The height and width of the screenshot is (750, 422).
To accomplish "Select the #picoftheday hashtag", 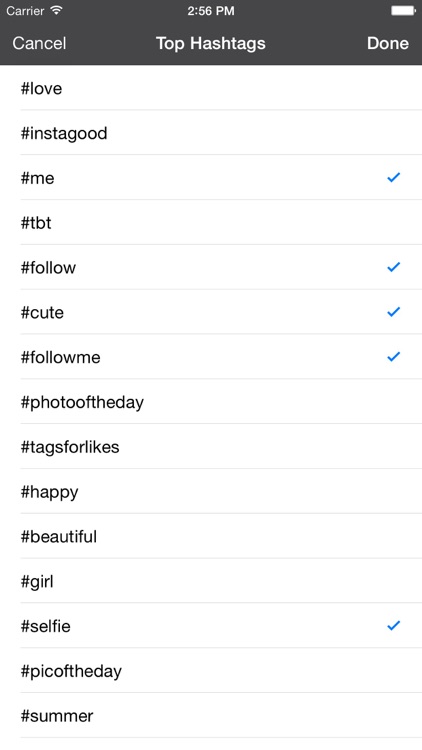I will click(x=211, y=671).
